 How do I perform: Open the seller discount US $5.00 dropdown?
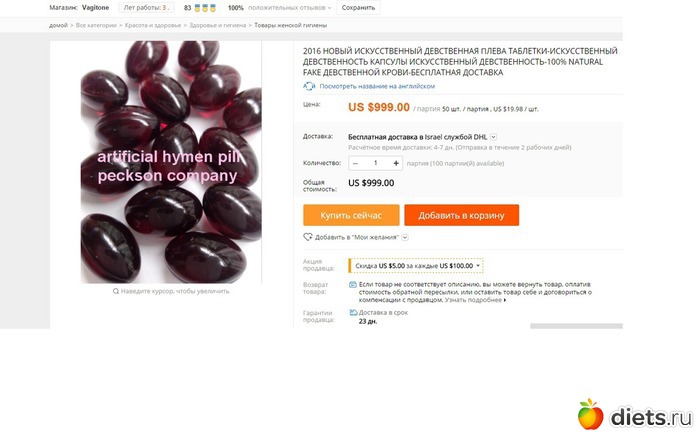pyautogui.click(x=416, y=266)
